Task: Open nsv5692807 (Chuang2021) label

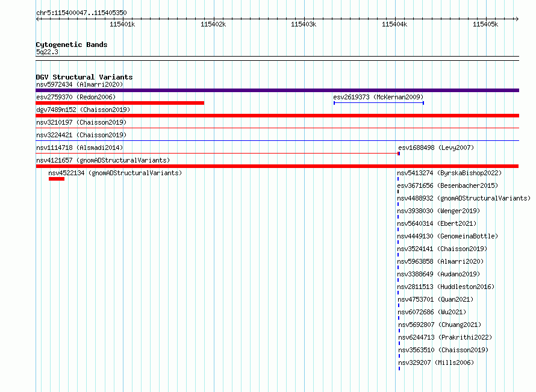Action: (x=440, y=325)
